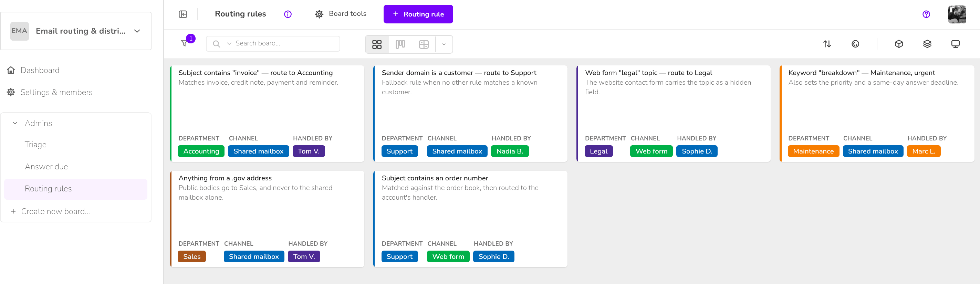This screenshot has height=284, width=980.
Task: Go to Dashboard
Action: 40,70
